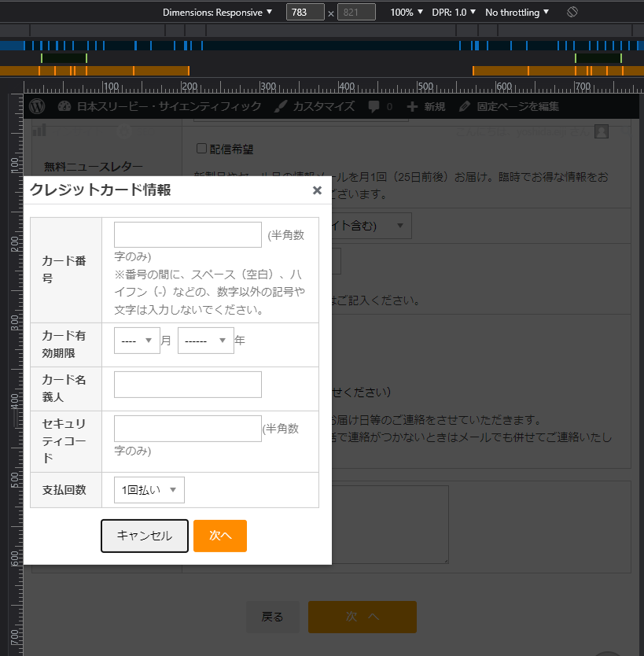Screen dimensions: 644x656
Task: Open the 支払回数 1回払い dropdown
Action: [149, 490]
